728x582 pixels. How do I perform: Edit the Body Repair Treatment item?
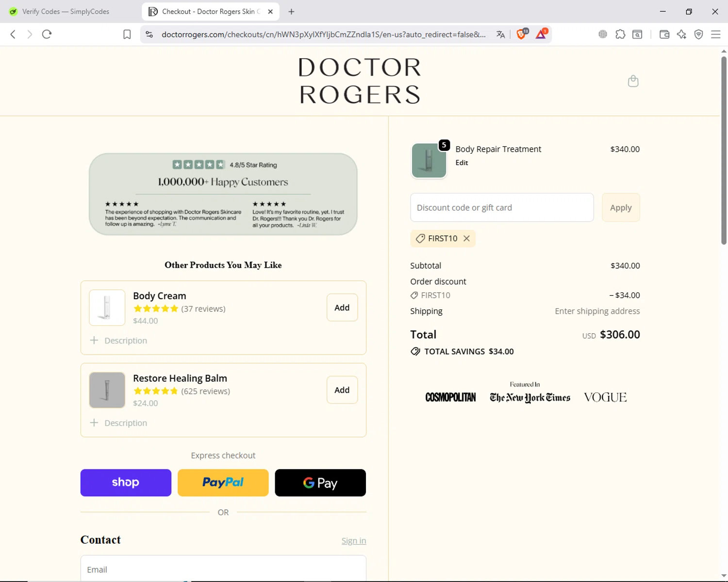[462, 163]
